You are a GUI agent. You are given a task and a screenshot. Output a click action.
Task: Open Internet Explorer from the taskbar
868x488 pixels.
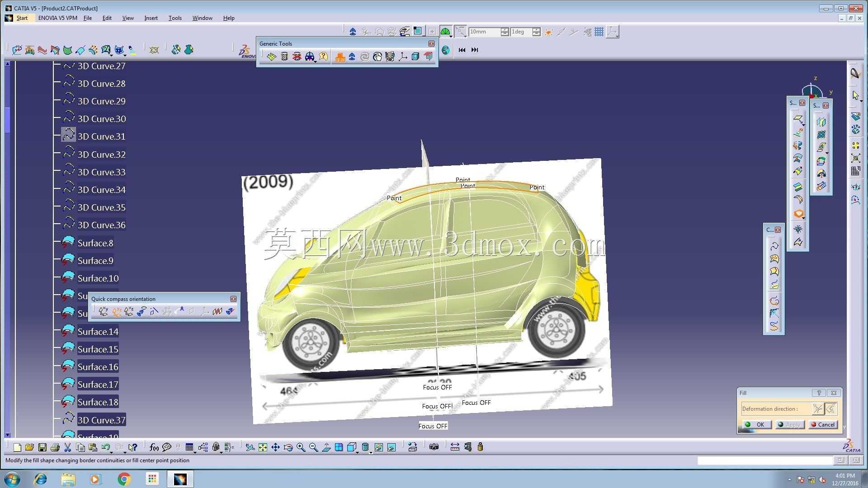coord(41,479)
